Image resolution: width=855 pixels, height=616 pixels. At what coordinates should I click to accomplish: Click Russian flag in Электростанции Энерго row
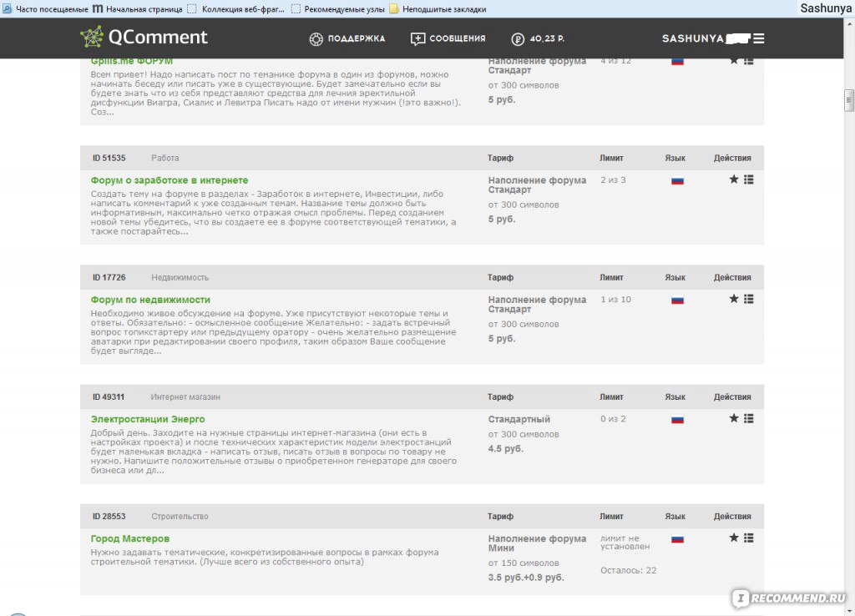point(677,419)
